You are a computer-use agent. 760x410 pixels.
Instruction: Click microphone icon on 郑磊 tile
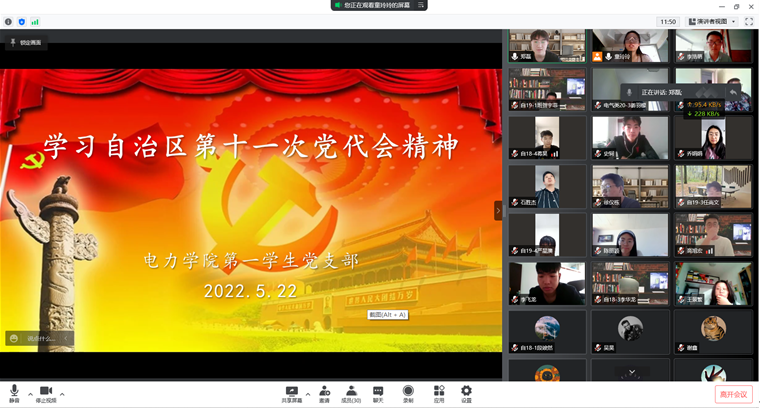pyautogui.click(x=515, y=57)
